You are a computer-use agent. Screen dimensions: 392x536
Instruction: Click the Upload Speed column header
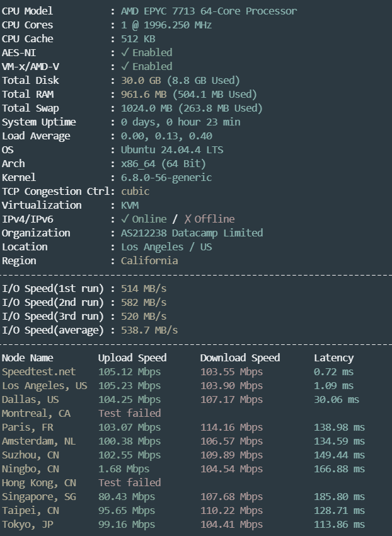pos(132,358)
